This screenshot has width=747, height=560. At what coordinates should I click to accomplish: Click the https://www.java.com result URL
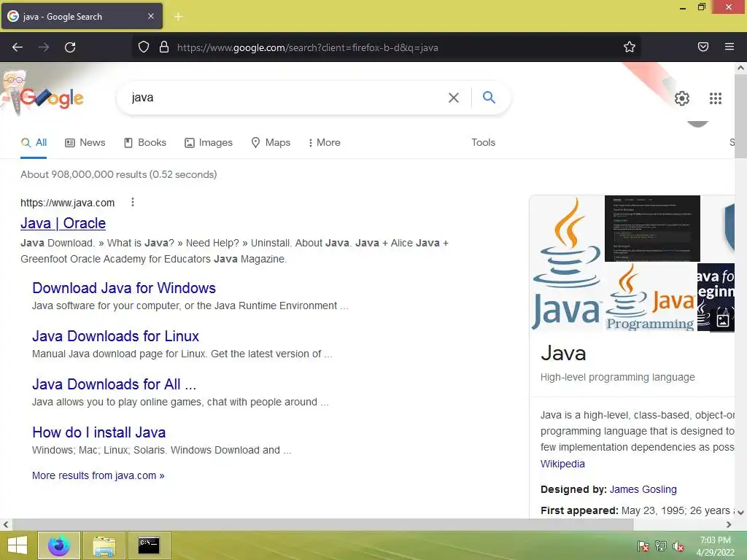click(68, 203)
